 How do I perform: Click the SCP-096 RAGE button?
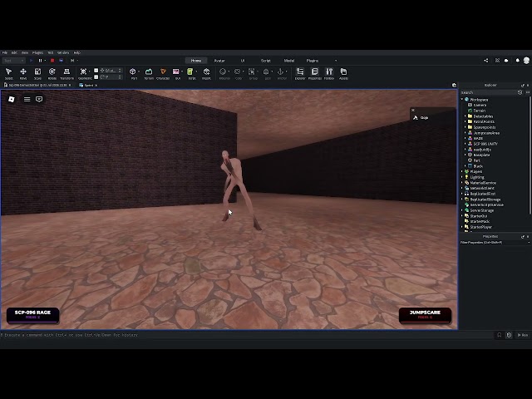coord(33,314)
